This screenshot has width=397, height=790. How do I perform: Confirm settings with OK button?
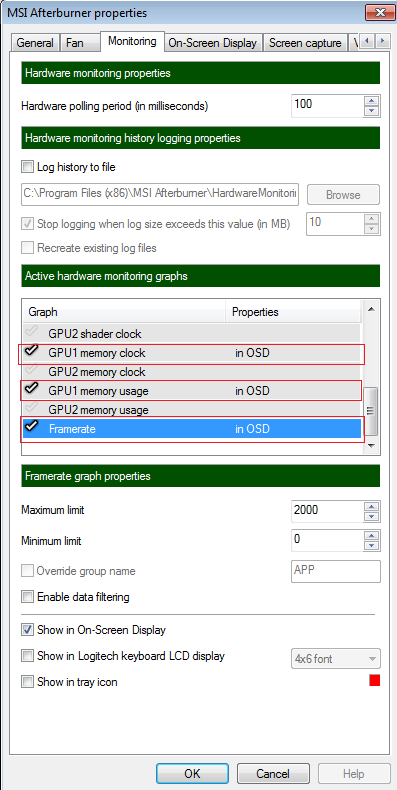(192, 773)
